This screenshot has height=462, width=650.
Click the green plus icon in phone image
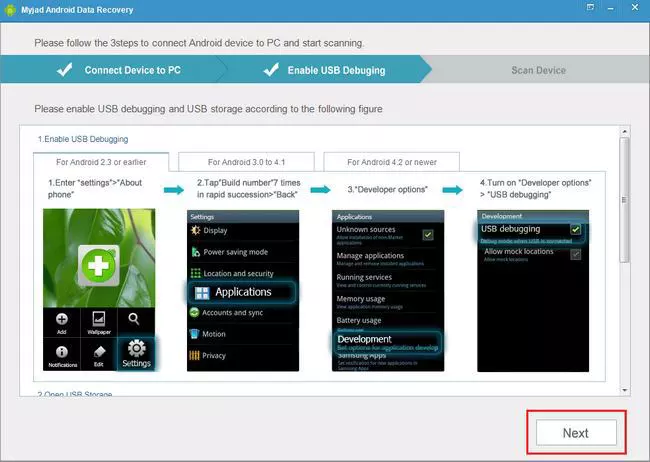coord(99,266)
